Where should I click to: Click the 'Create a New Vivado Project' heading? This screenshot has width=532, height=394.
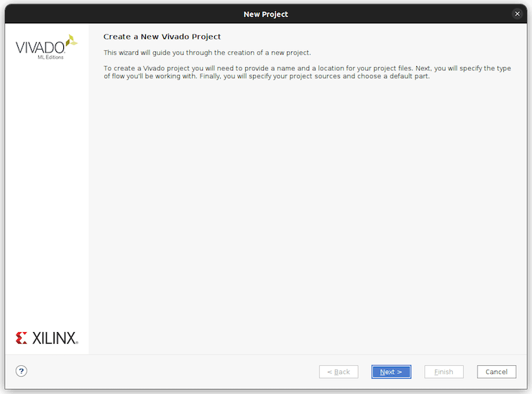162,37
